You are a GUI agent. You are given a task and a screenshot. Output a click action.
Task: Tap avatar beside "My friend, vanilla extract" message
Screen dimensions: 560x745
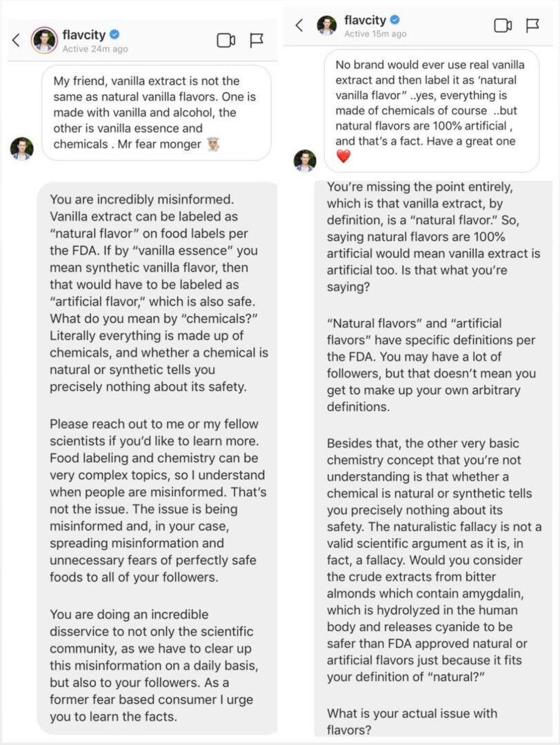(x=21, y=148)
